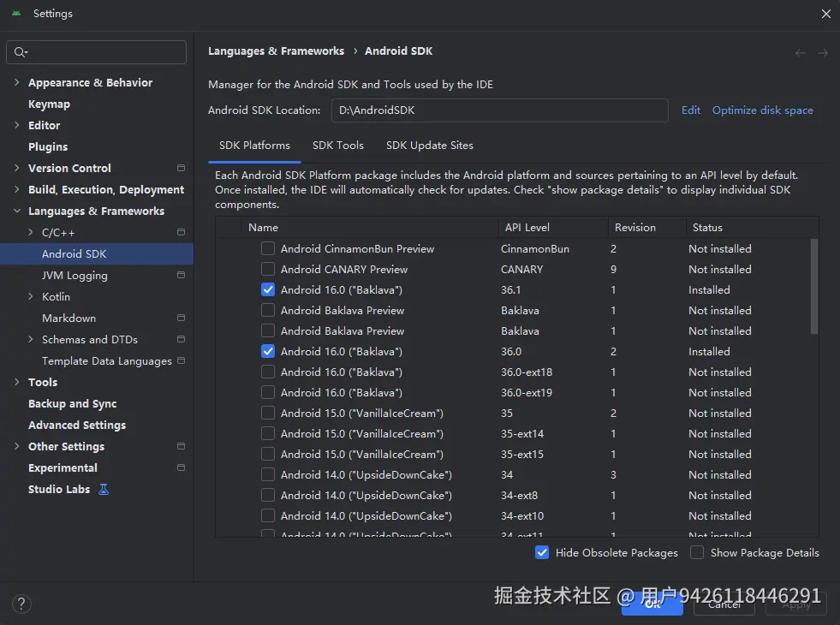This screenshot has height=625, width=840.
Task: Expand the Tools section
Action: [16, 382]
